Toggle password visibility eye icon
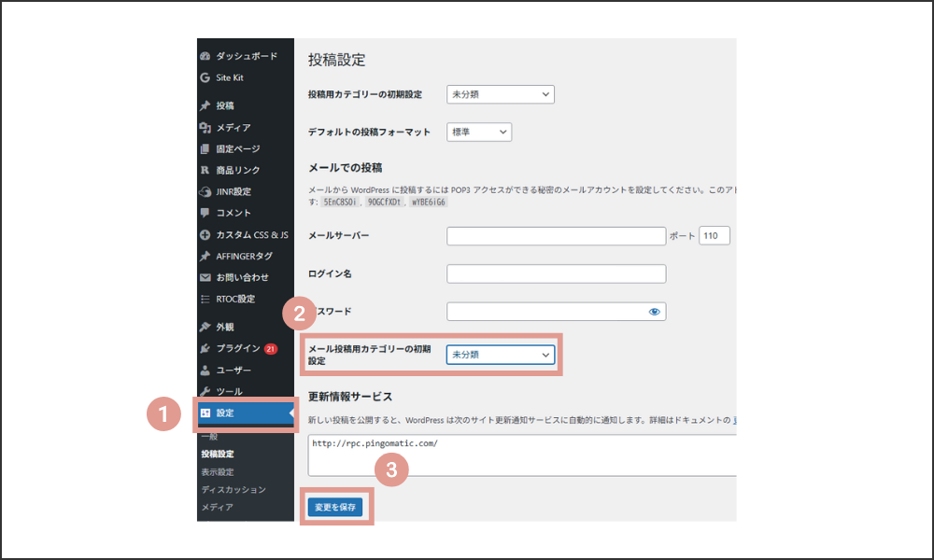 654,311
